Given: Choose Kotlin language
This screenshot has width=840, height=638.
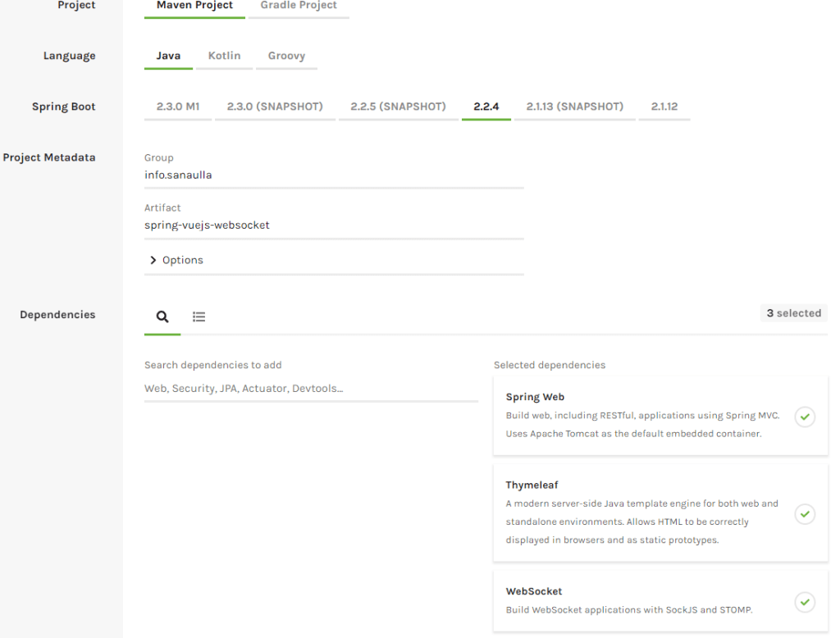Looking at the screenshot, I should point(224,56).
